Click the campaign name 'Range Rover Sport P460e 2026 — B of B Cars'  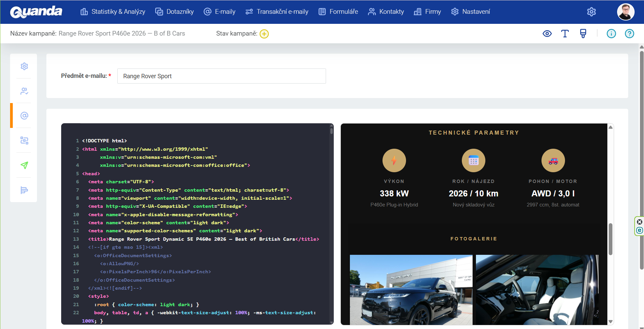coord(122,34)
